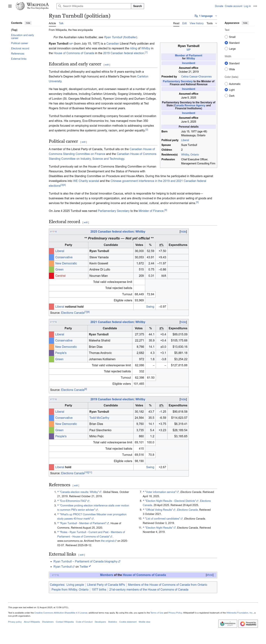Hide the 2021 federal election table
Screen dimensions: 266x644
coord(183,322)
